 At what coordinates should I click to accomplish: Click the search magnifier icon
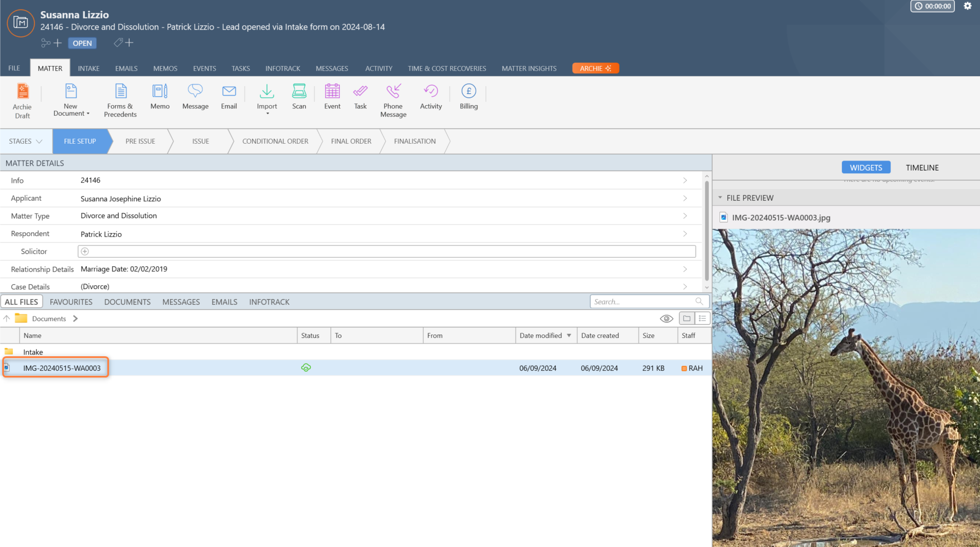(699, 301)
